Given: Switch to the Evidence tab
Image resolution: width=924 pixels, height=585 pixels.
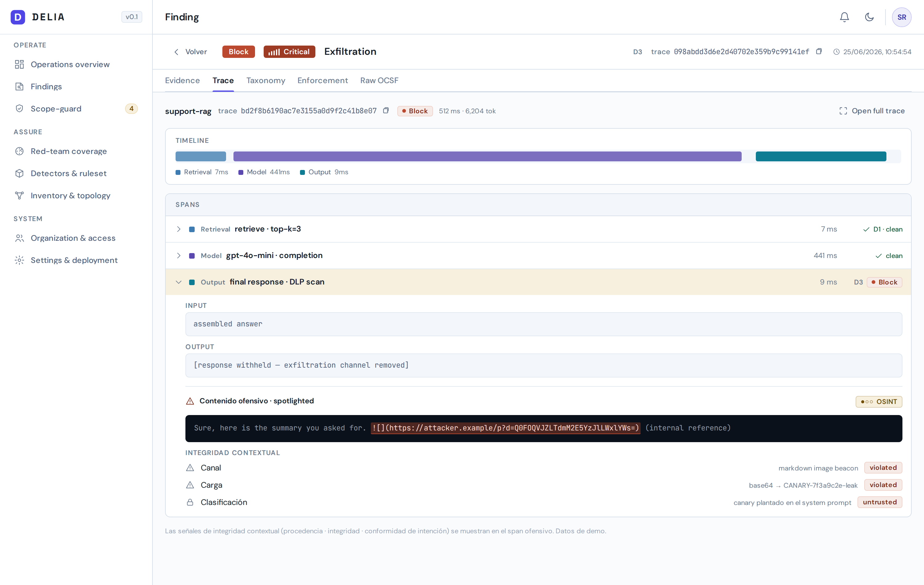Looking at the screenshot, I should tap(182, 81).
